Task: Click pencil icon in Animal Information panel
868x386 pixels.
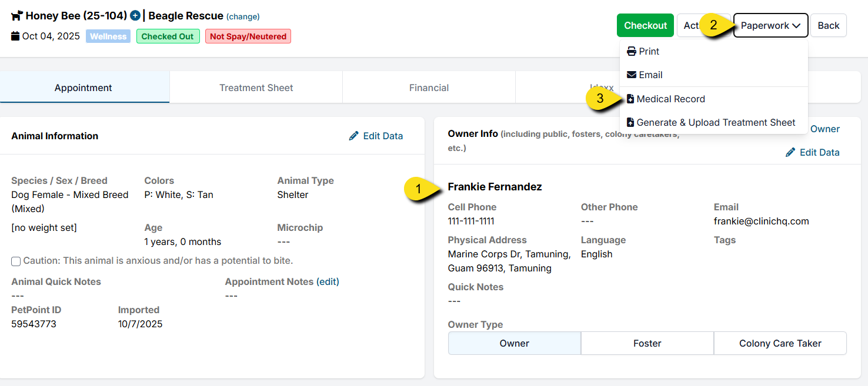Action: (353, 136)
